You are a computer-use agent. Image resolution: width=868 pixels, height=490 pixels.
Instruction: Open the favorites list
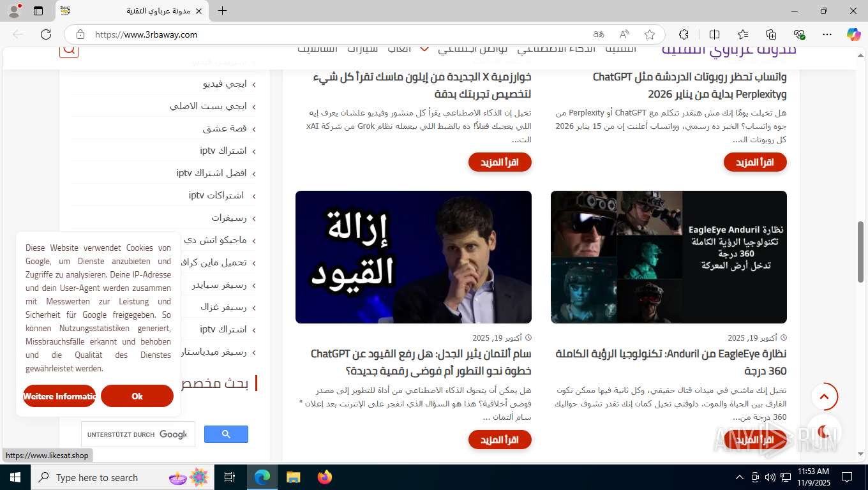pyautogui.click(x=743, y=34)
